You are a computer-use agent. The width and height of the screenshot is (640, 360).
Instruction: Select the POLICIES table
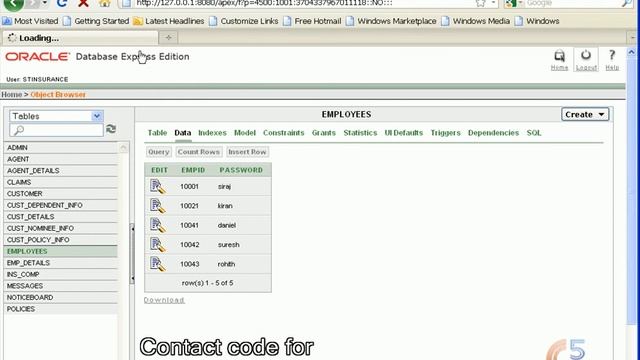pyautogui.click(x=60, y=309)
